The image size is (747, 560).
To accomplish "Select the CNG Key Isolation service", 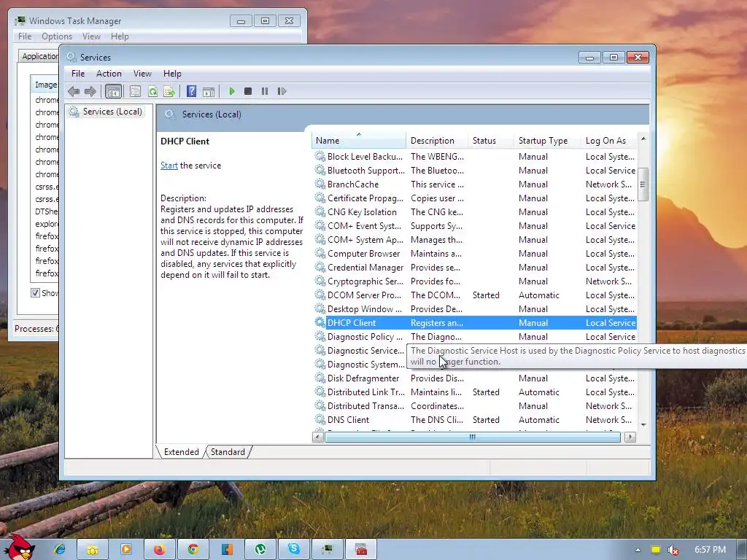I will coord(475,212).
